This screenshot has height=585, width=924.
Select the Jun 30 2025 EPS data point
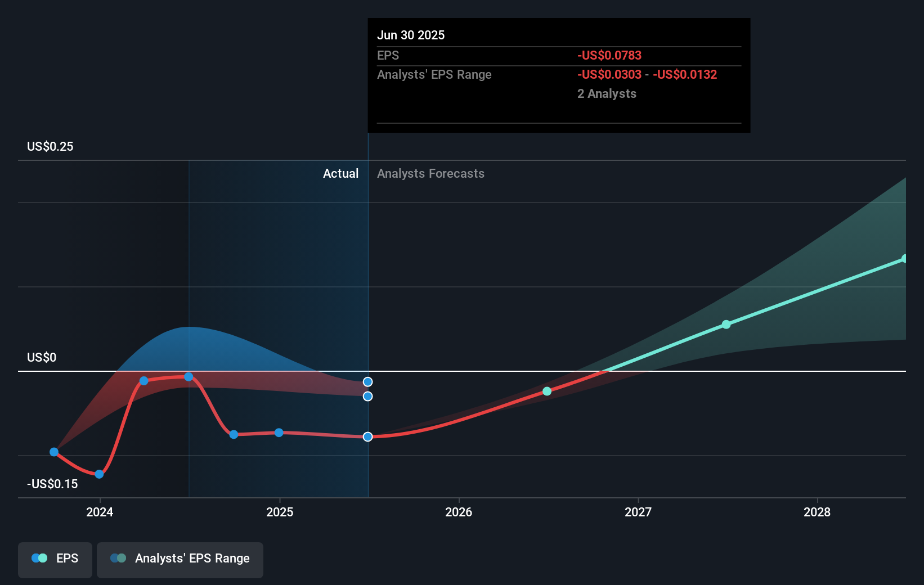coord(367,436)
